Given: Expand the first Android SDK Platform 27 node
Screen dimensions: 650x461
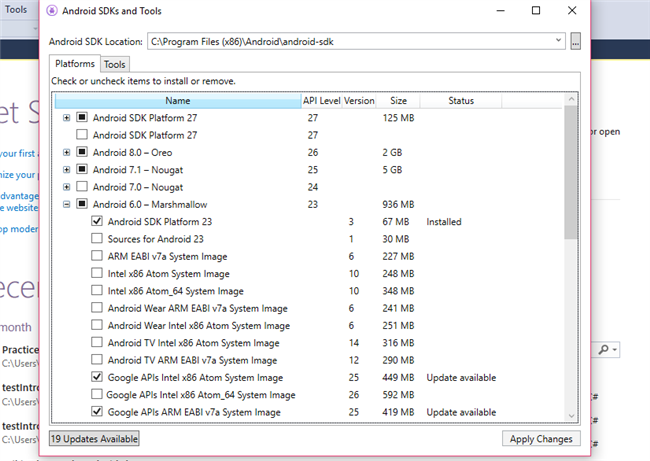Looking at the screenshot, I should (x=66, y=118).
